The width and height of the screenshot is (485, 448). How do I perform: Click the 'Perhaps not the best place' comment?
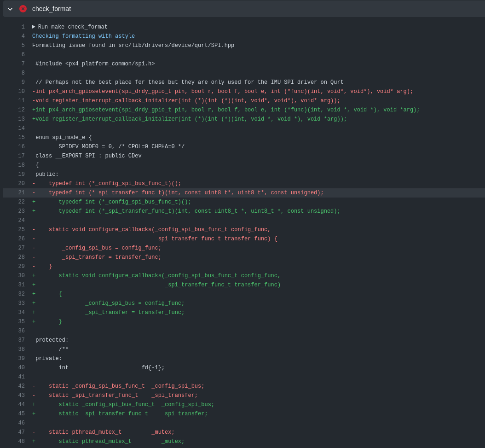(189, 82)
